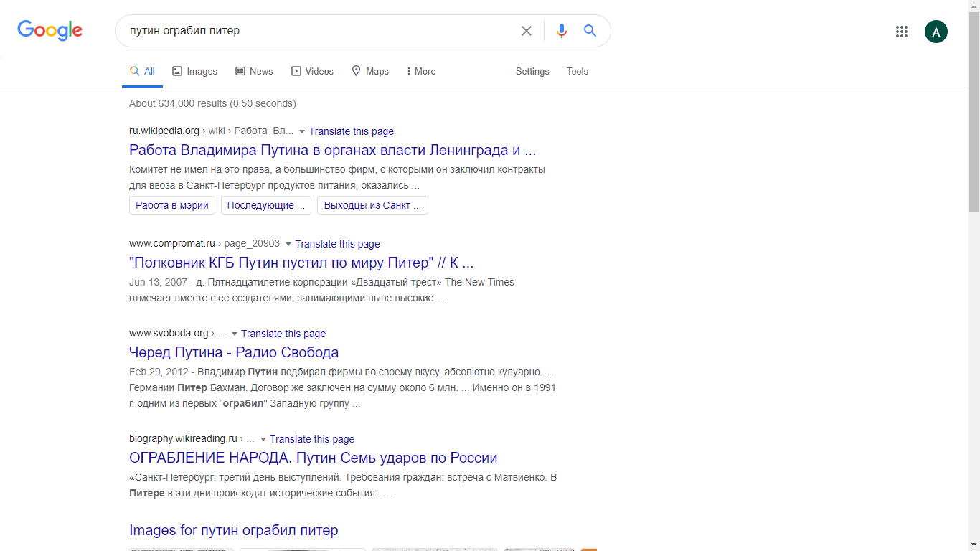The width and height of the screenshot is (980, 551).
Task: Open the Google apps grid
Action: pos(902,32)
